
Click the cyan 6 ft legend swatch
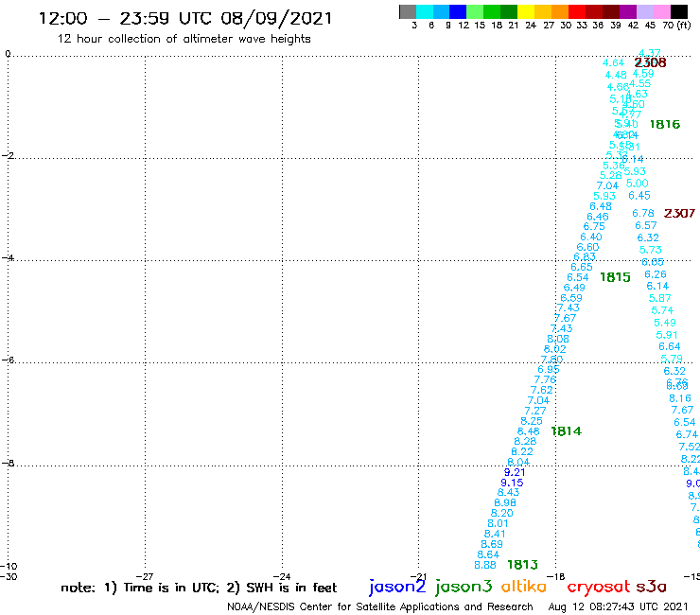tap(425, 11)
